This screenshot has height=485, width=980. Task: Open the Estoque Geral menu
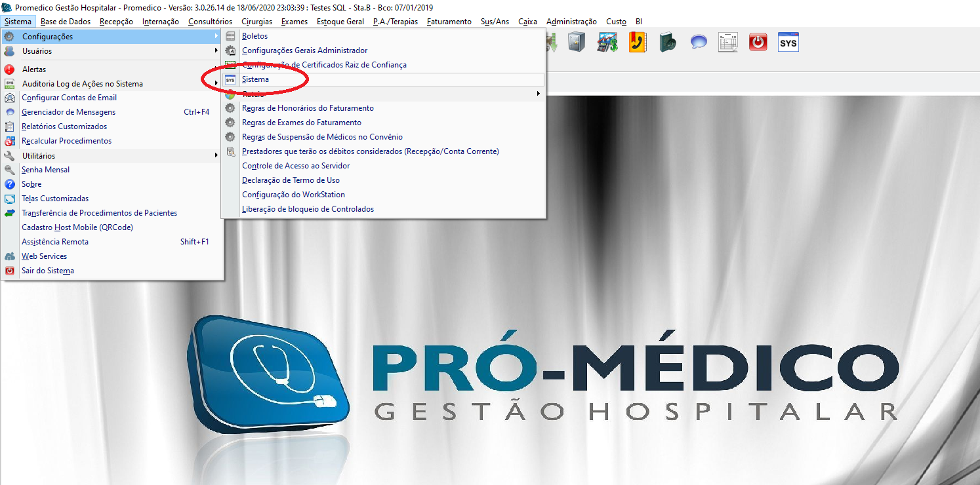pos(340,22)
